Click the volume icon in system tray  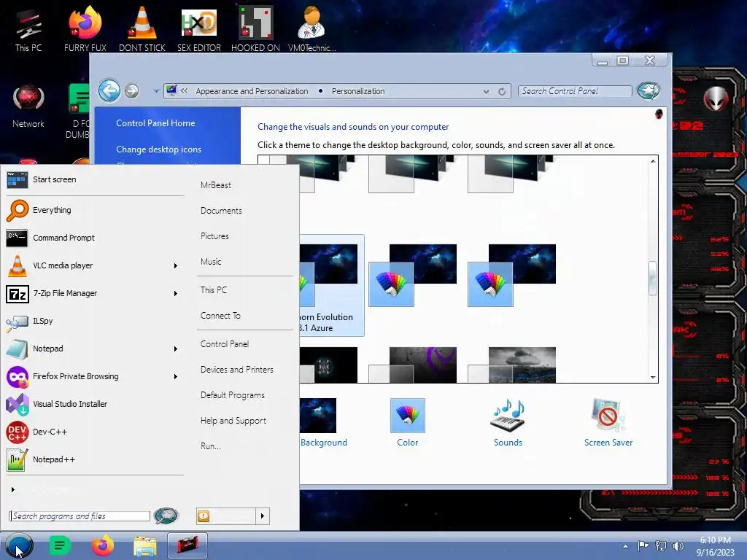pyautogui.click(x=678, y=546)
